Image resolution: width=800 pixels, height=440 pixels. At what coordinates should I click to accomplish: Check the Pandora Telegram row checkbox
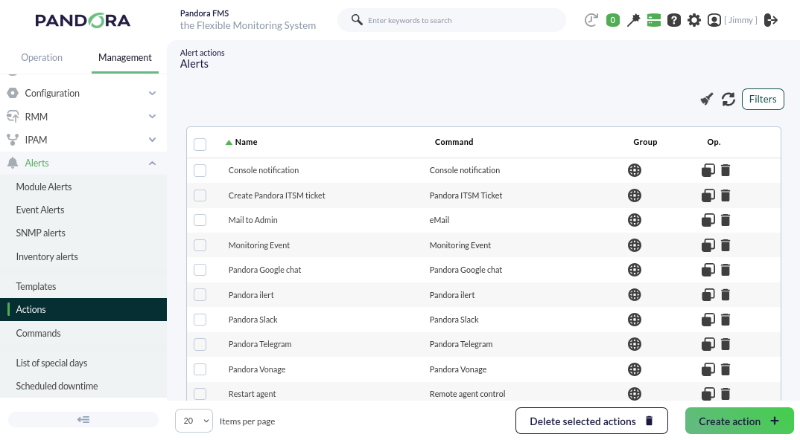pos(200,344)
